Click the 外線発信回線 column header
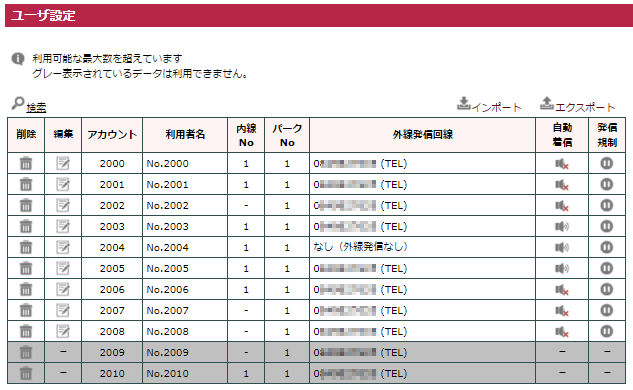The width and height of the screenshot is (633, 390). pos(423,135)
